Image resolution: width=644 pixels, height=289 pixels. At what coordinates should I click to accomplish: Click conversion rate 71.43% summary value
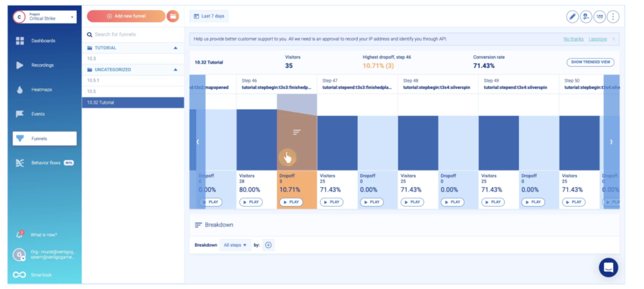pyautogui.click(x=484, y=65)
